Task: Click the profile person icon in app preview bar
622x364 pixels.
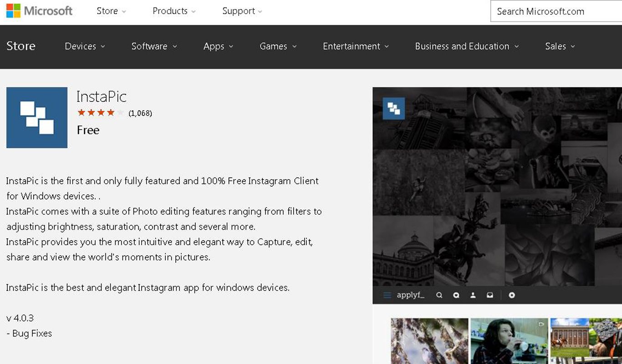Action: pyautogui.click(x=473, y=295)
